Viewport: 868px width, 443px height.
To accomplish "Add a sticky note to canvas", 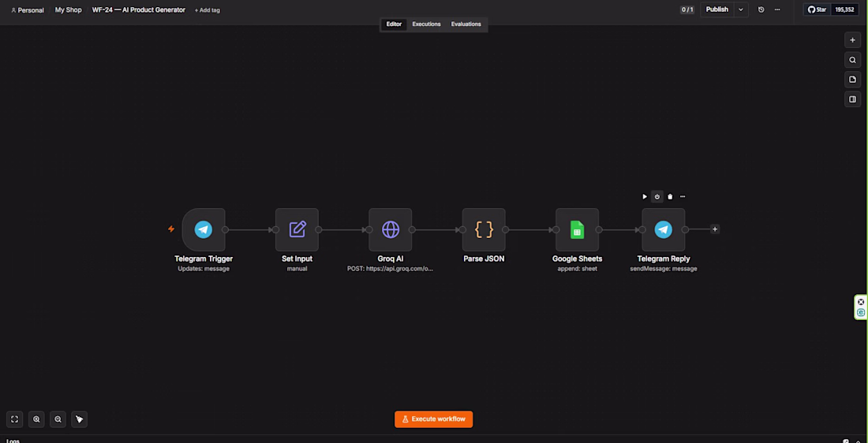I will [852, 80].
